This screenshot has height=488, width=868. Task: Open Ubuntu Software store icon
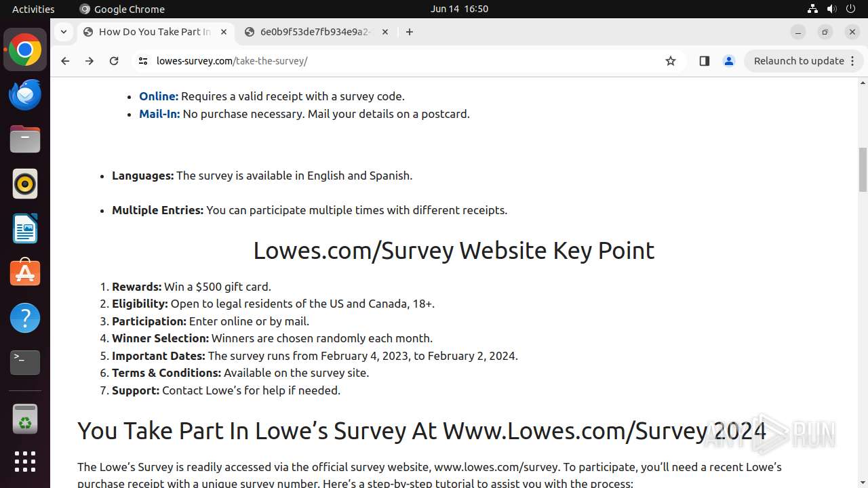25,273
